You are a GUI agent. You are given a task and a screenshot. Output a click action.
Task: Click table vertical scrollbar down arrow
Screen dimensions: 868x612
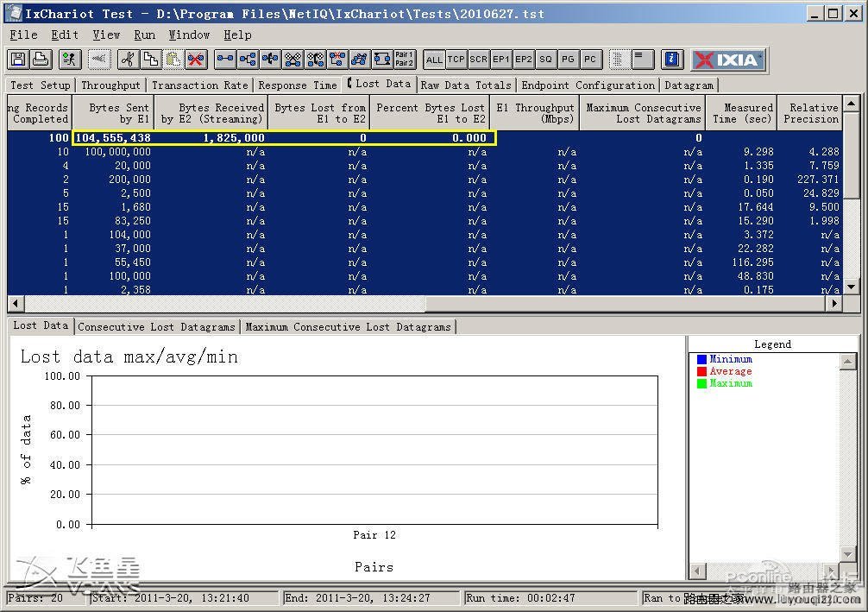tap(852, 287)
